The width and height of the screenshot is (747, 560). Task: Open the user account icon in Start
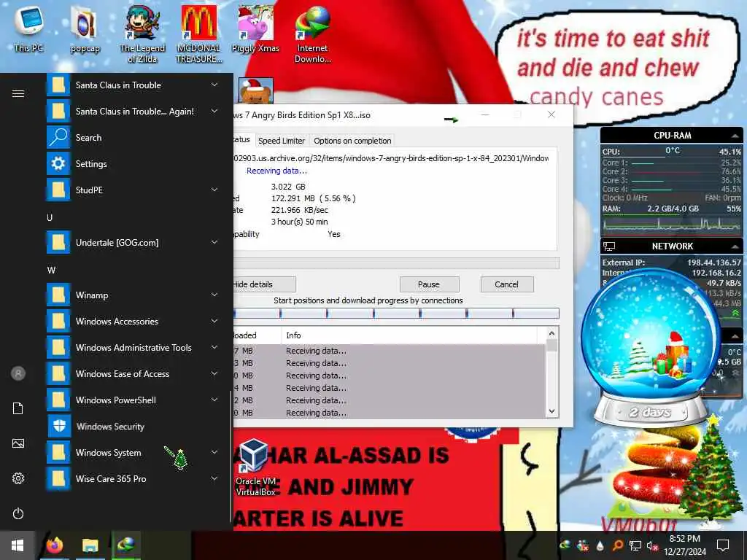[18, 373]
